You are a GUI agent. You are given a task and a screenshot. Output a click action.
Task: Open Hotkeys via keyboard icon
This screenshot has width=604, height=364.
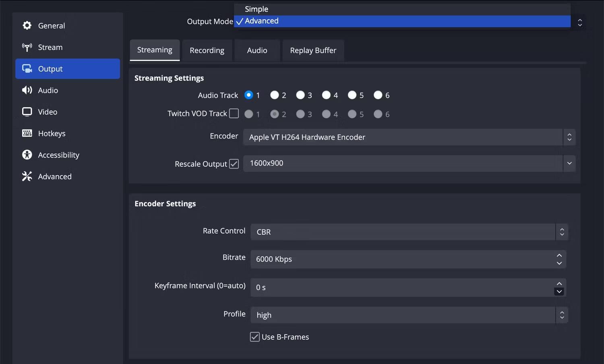[27, 133]
